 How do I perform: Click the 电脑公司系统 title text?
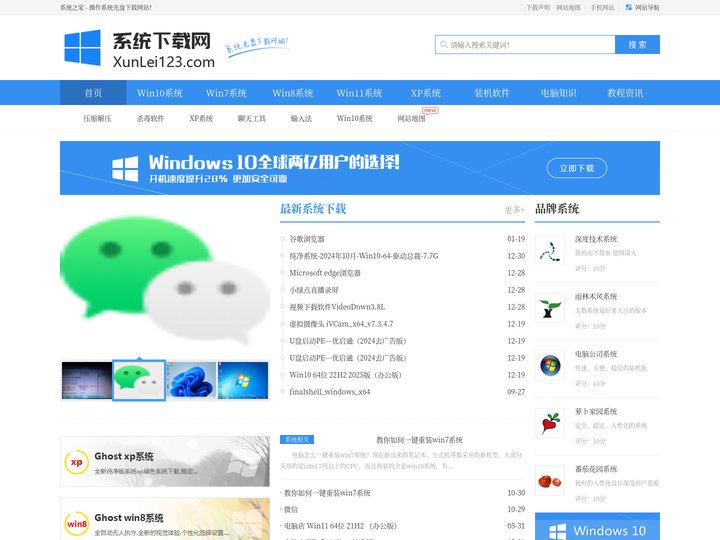pyautogui.click(x=596, y=354)
